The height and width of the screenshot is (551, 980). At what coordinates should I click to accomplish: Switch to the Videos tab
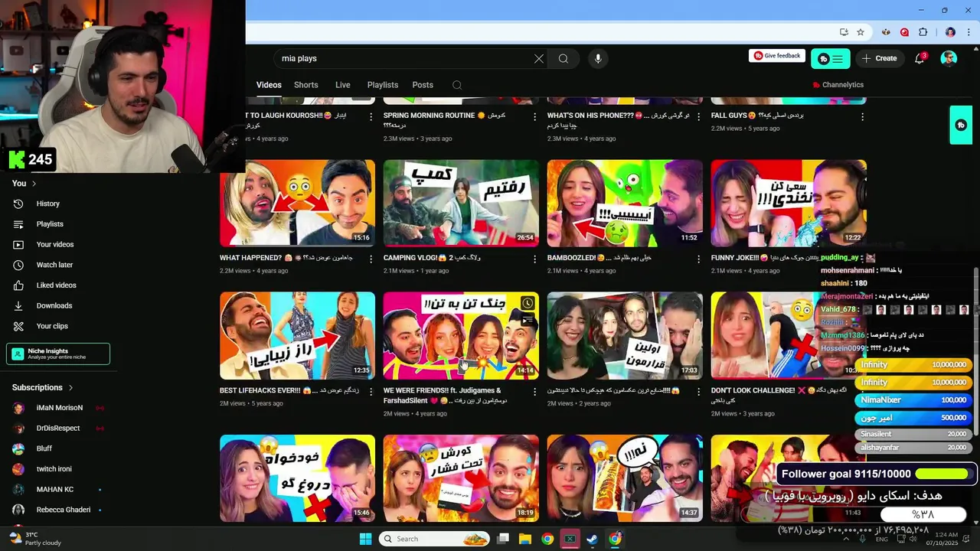click(269, 85)
